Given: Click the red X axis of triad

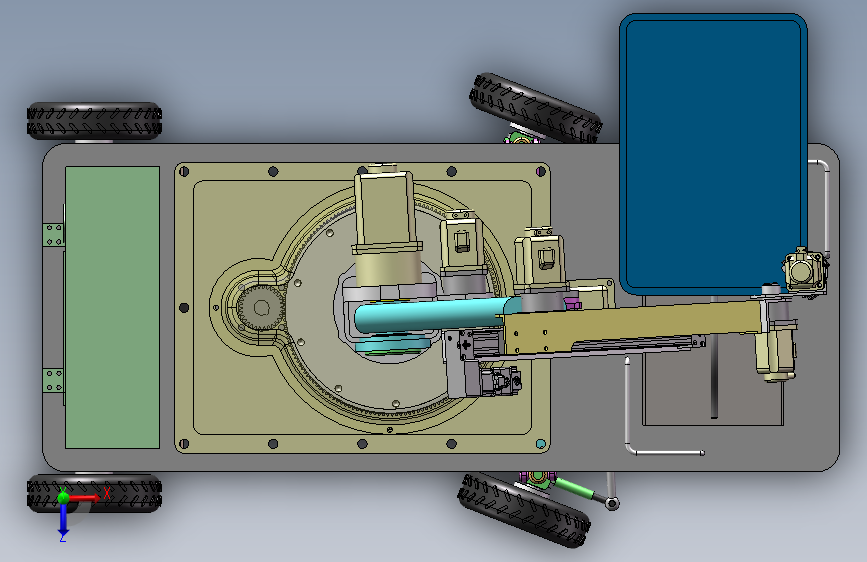Looking at the screenshot, I should (x=86, y=498).
